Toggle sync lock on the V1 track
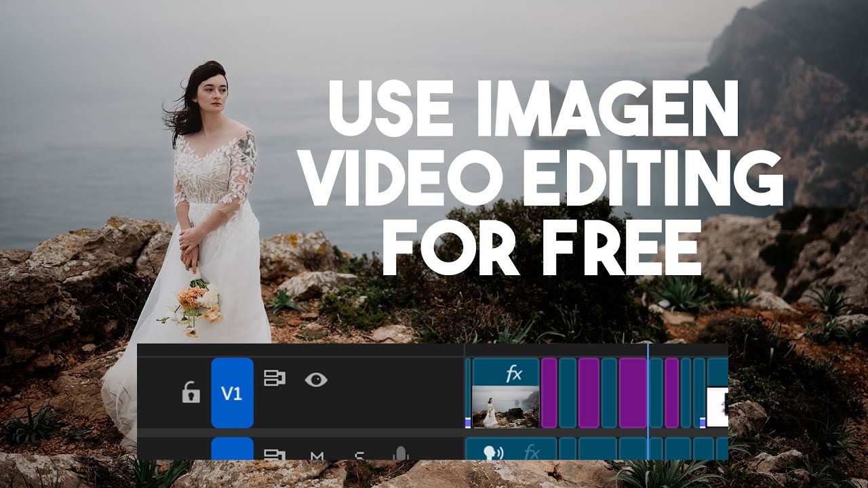Screen dimensions: 868x488 click(274, 378)
